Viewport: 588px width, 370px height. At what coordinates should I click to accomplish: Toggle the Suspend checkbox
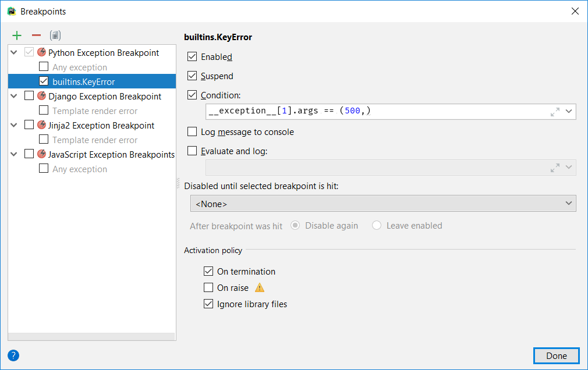click(x=192, y=76)
